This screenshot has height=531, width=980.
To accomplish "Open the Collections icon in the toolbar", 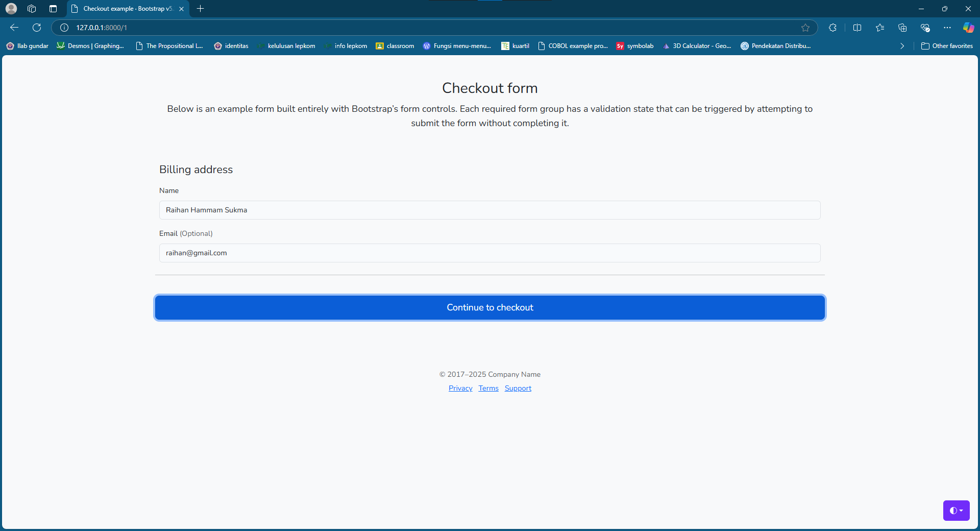I will [x=902, y=28].
